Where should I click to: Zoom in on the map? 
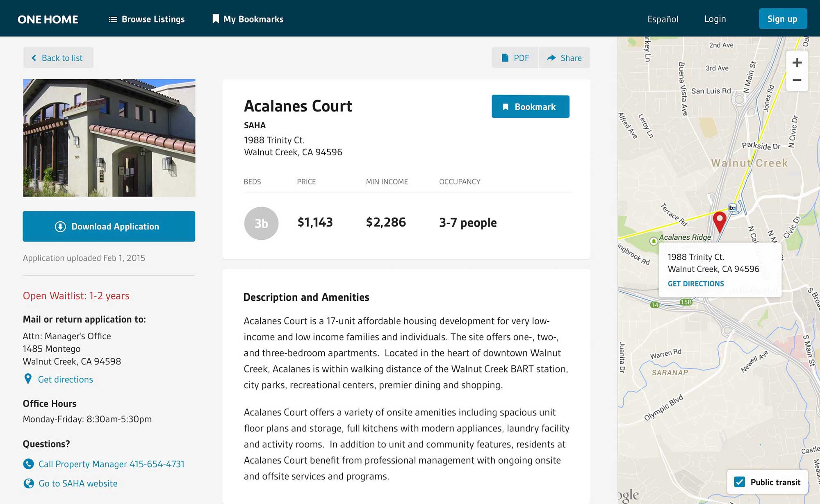[x=797, y=63]
